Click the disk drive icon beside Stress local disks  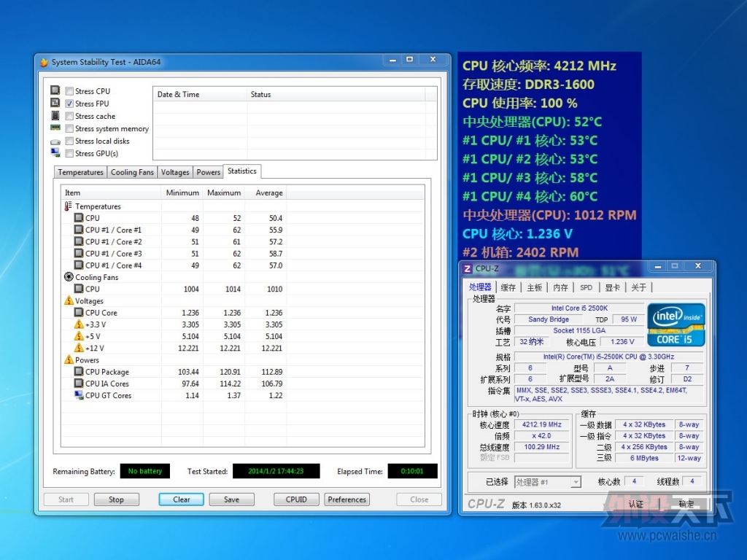coord(55,141)
